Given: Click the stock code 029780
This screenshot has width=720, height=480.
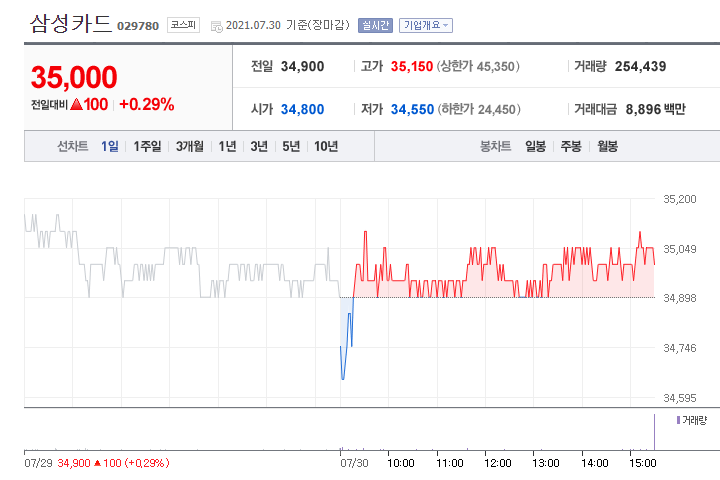Looking at the screenshot, I should pyautogui.click(x=138, y=26).
